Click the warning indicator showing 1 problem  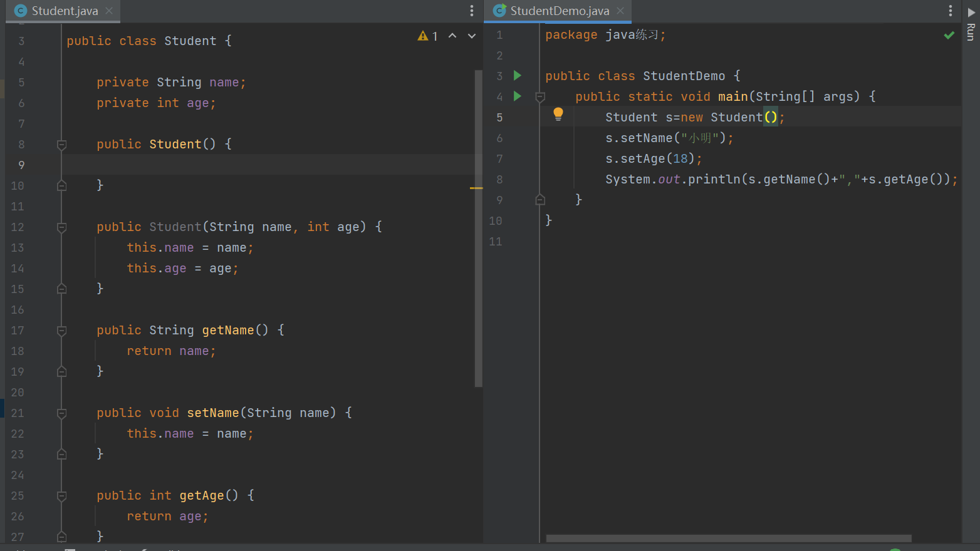[428, 36]
